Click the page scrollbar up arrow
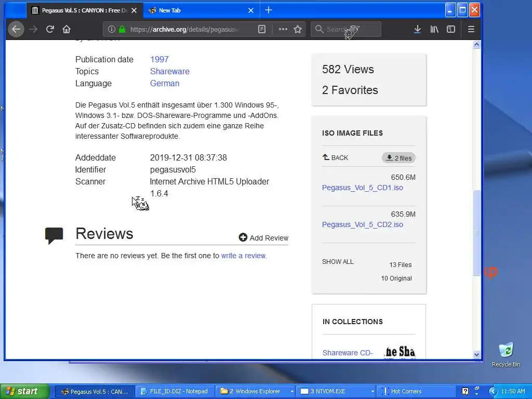Viewport: 532px width, 399px height. [x=477, y=45]
